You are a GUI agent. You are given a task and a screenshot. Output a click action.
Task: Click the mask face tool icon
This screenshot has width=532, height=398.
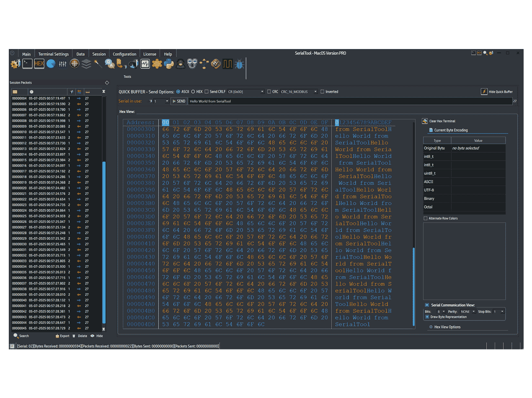(192, 64)
